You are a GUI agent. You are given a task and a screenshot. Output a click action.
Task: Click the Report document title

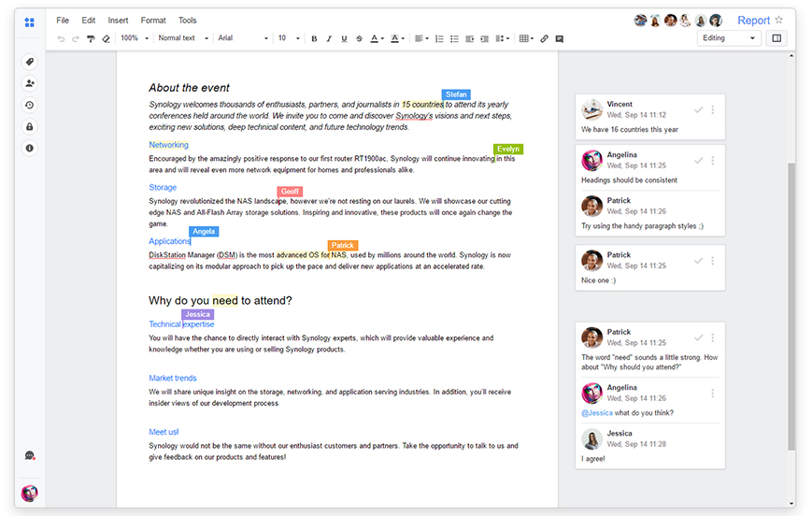(753, 21)
